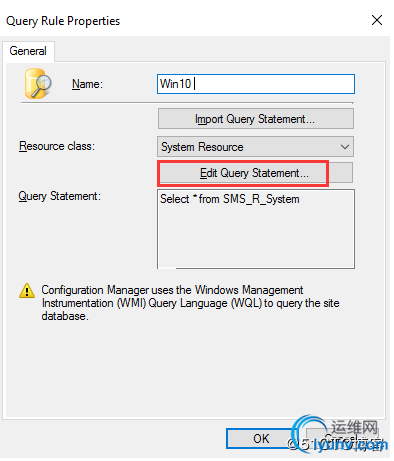Click the iyunv.com watermark logo
The width and height of the screenshot is (394, 461).
click(x=337, y=435)
